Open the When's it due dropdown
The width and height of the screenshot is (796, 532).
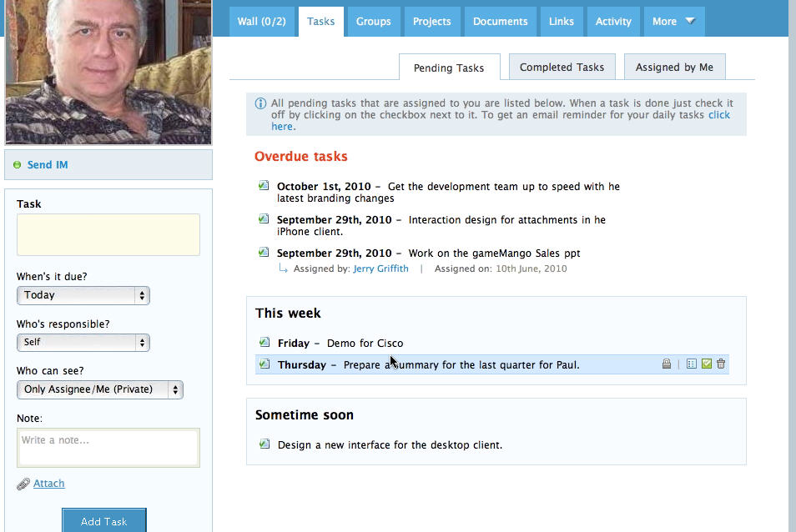pos(83,295)
